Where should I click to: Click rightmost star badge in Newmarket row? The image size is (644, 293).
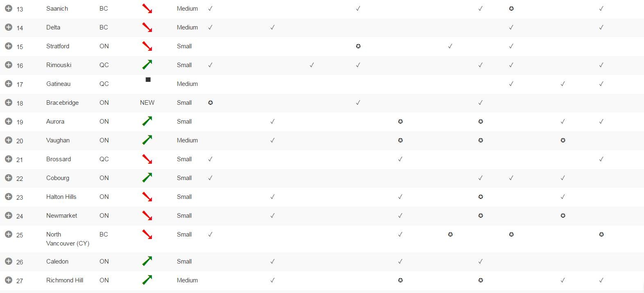pos(563,216)
